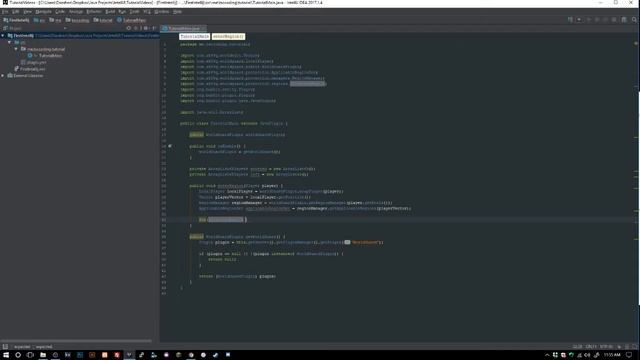Open the Navigate menu
Image resolution: width=640 pixels, height=360 pixels.
43,12
